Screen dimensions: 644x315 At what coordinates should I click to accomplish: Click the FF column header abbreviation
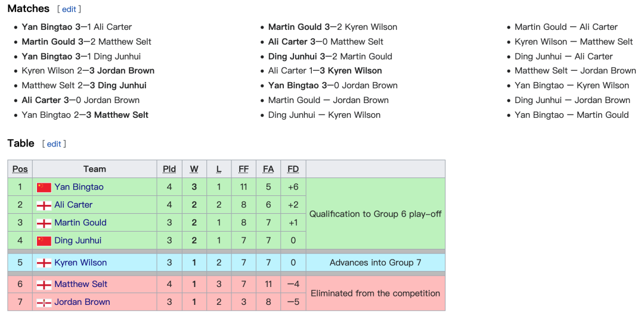click(x=243, y=169)
